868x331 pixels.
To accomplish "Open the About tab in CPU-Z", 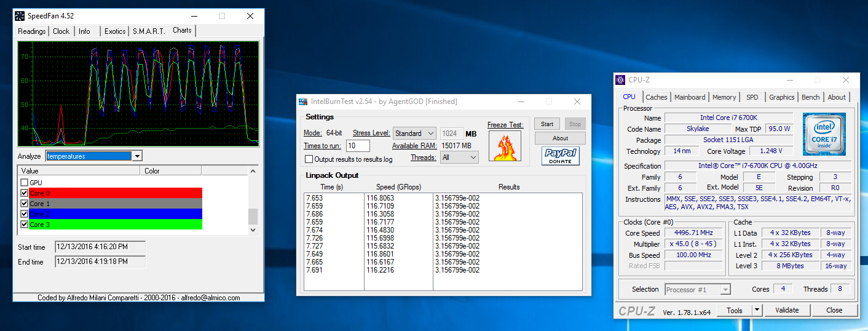I will (x=837, y=97).
